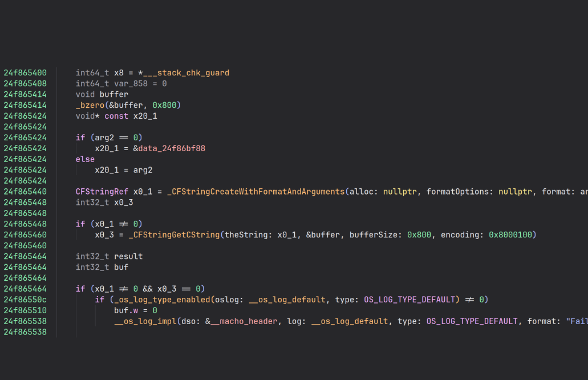Click address 24f86550c in the gutter
The height and width of the screenshot is (380, 588).
pos(25,300)
